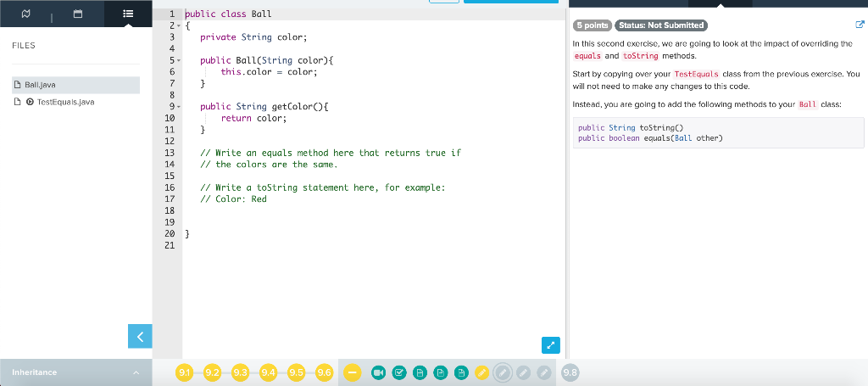Viewport: 868px width, 386px height.
Task: Open exercise description in new window icon
Action: pos(860,25)
